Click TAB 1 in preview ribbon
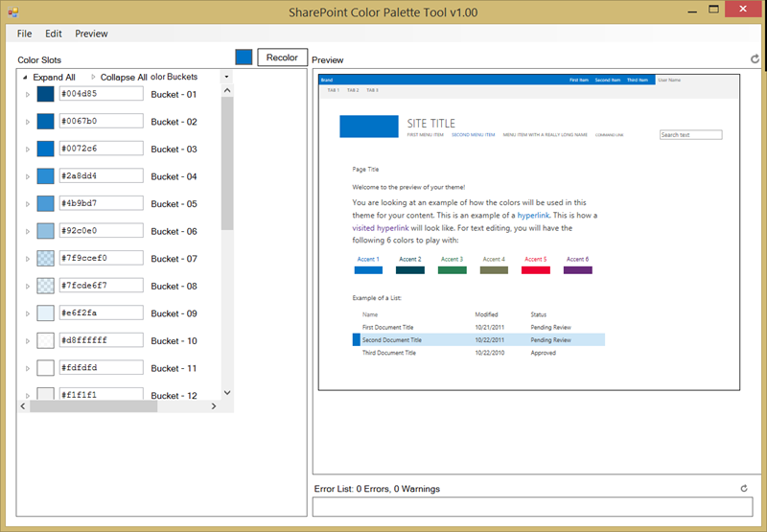Screen dimensions: 767x532 pos(333,90)
